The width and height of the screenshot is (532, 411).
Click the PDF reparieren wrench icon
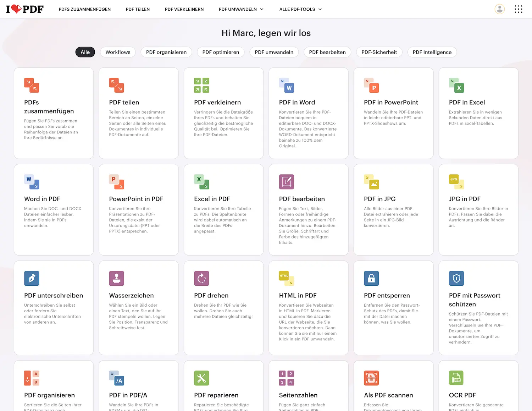pos(201,378)
